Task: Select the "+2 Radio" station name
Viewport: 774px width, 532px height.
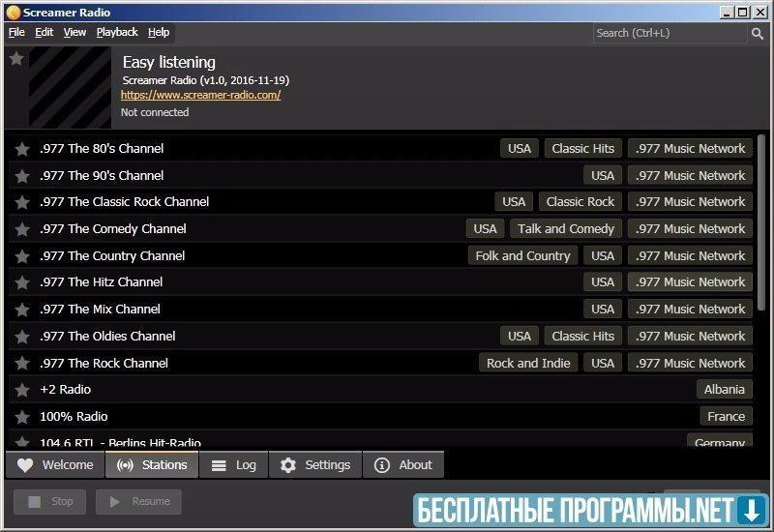Action: [65, 390]
